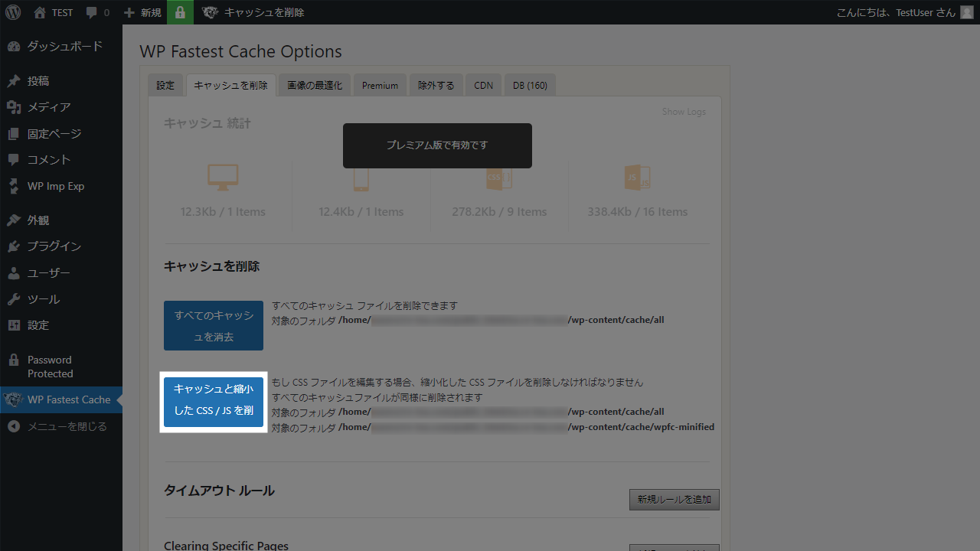
Task: Switch to 除外する tab
Action: click(x=436, y=85)
